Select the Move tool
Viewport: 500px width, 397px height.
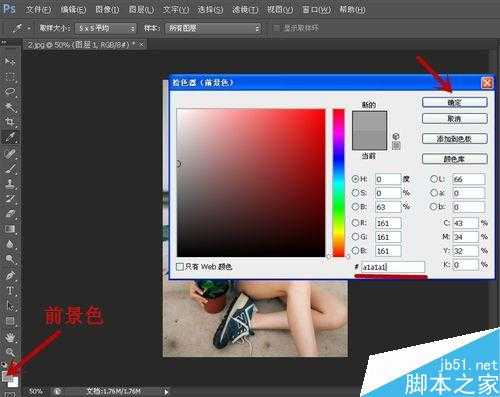point(10,61)
